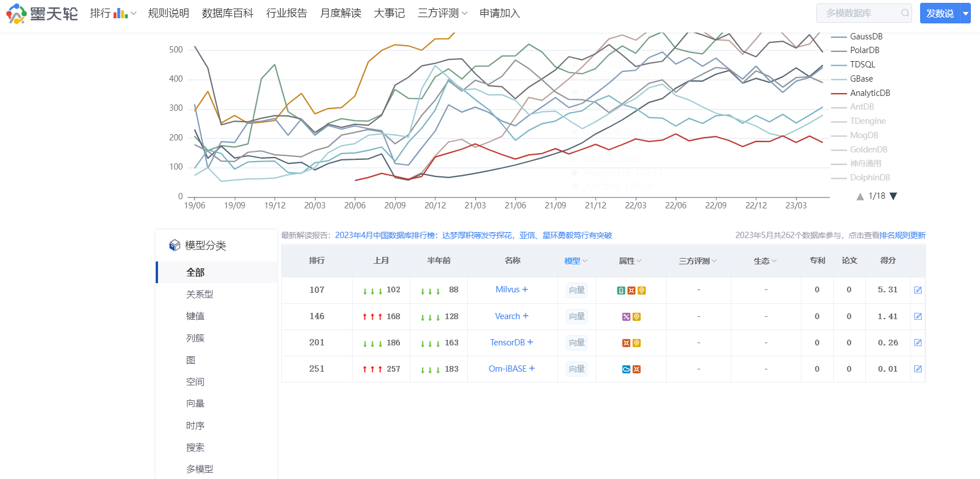Open 大事记 in the top navigation

tap(389, 13)
